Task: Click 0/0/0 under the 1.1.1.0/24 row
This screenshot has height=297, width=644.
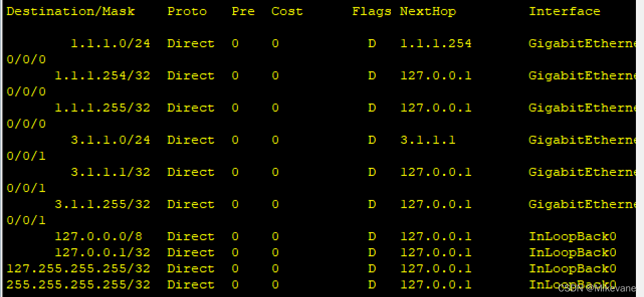Action: [x=26, y=60]
